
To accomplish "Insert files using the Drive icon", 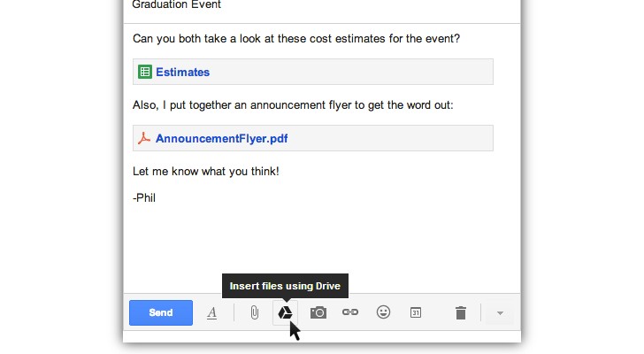I will 285,312.
